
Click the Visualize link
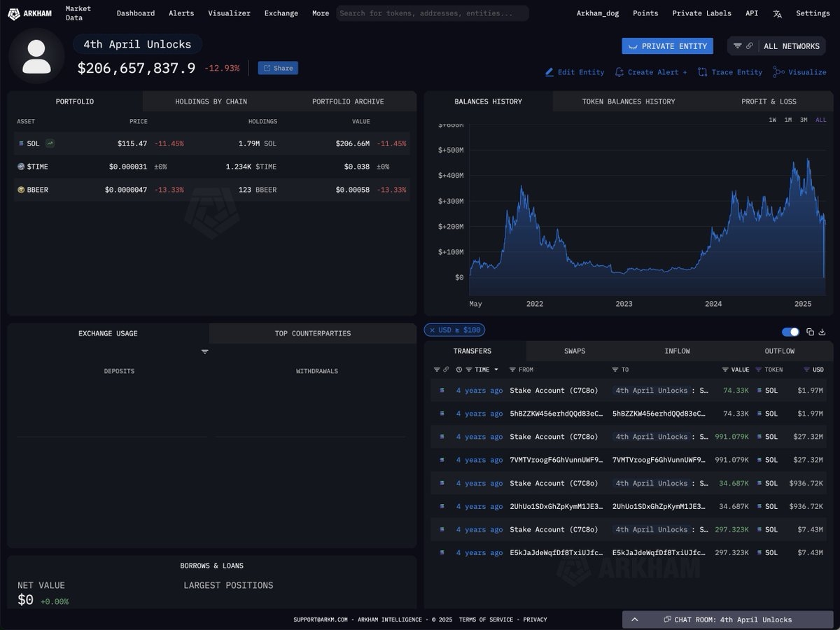pos(800,72)
